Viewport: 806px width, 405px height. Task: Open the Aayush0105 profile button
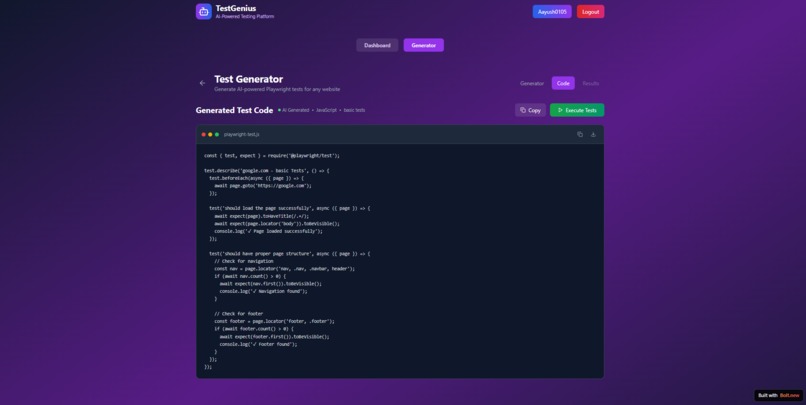(552, 12)
